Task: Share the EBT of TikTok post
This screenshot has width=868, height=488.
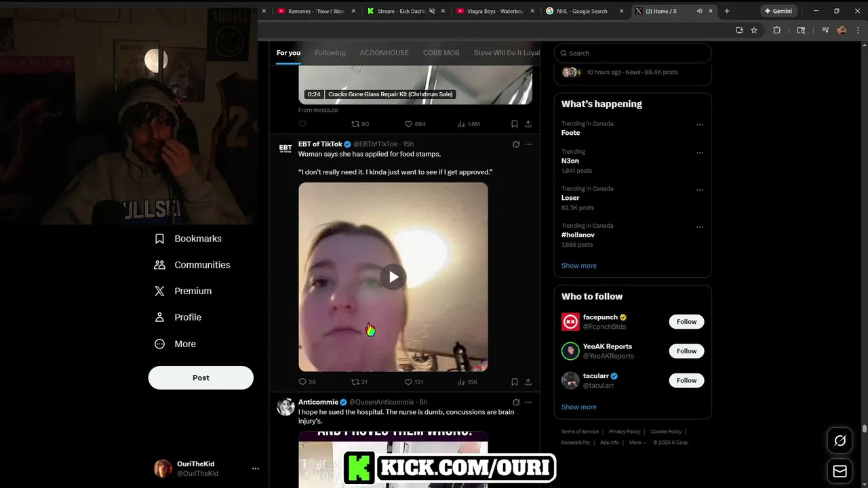Action: tap(528, 382)
